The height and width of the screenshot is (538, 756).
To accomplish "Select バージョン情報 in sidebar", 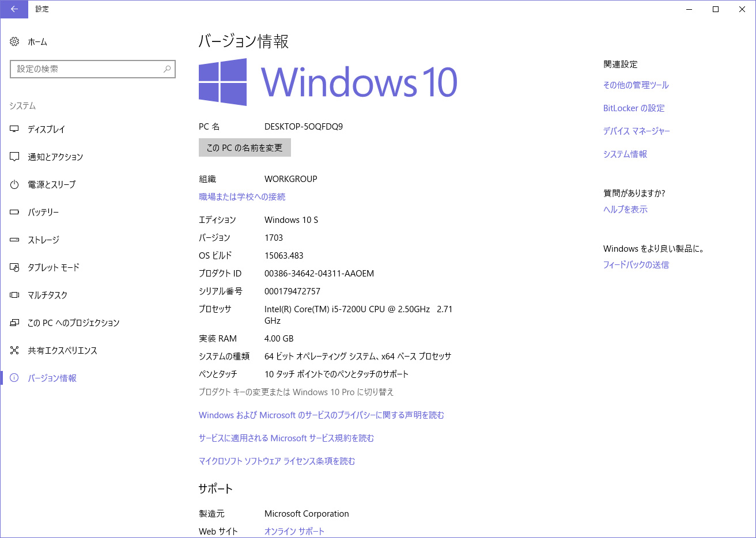I will (x=52, y=378).
